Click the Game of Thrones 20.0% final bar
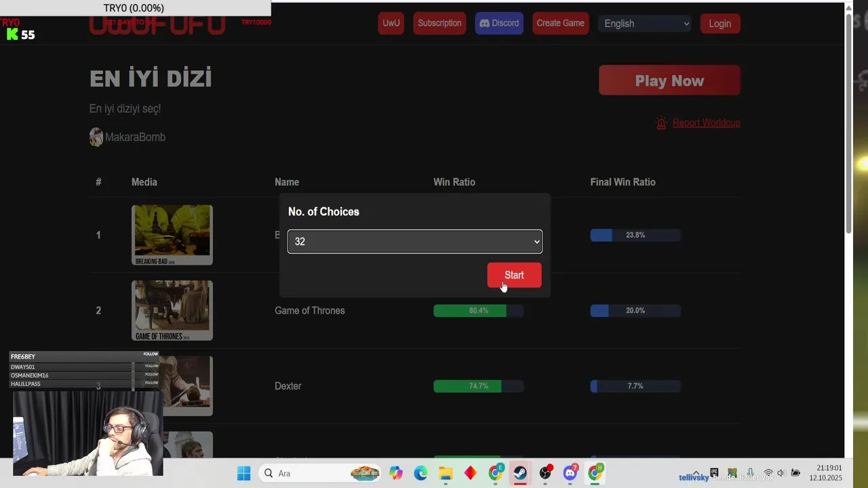 (x=635, y=310)
